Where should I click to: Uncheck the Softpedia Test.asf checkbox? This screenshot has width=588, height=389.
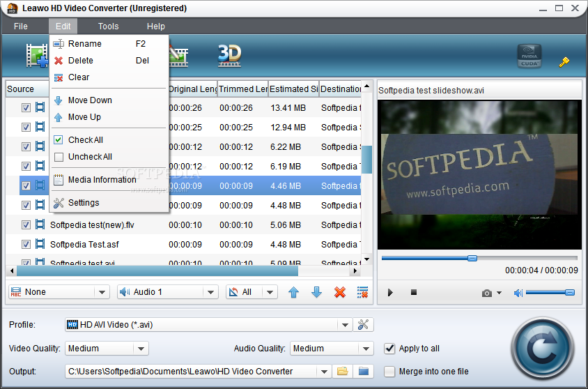[x=26, y=245]
